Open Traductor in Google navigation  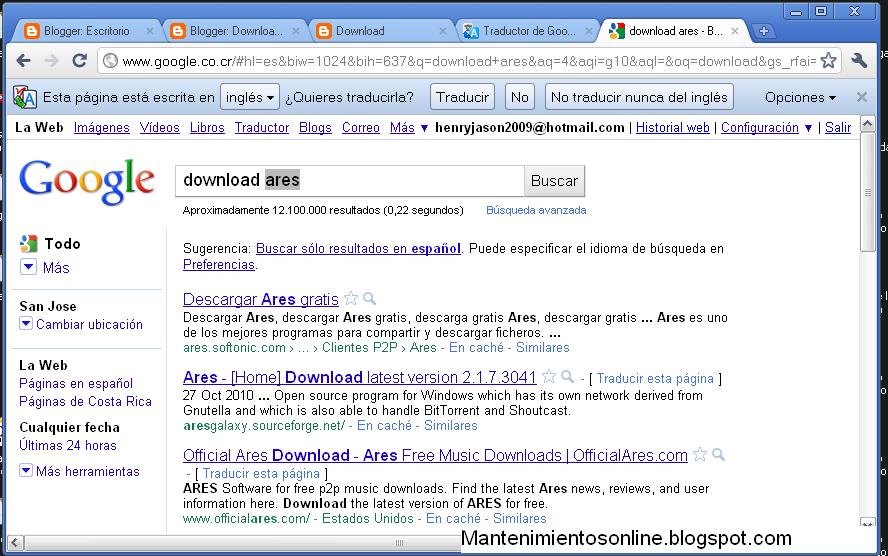pos(262,128)
